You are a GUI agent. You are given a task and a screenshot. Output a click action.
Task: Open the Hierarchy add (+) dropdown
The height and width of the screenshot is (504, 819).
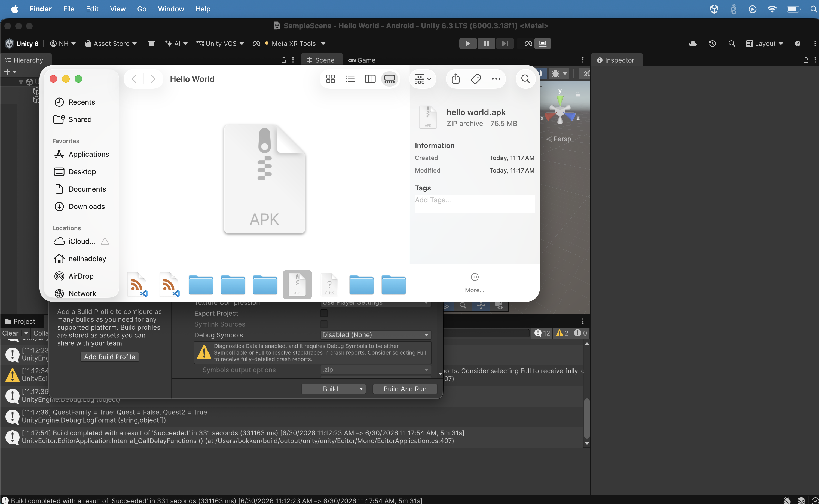(10, 72)
